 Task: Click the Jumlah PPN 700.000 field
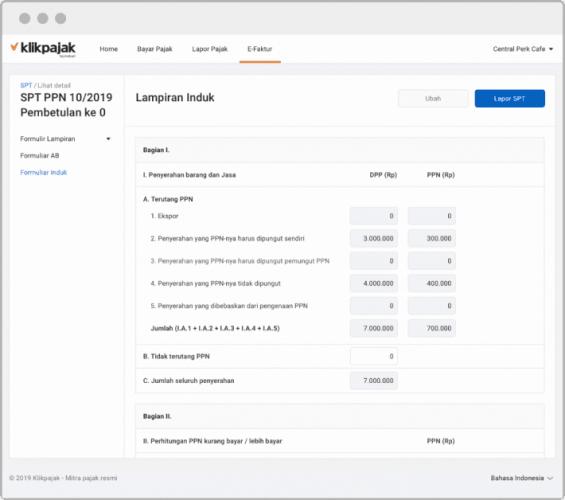coord(432,328)
